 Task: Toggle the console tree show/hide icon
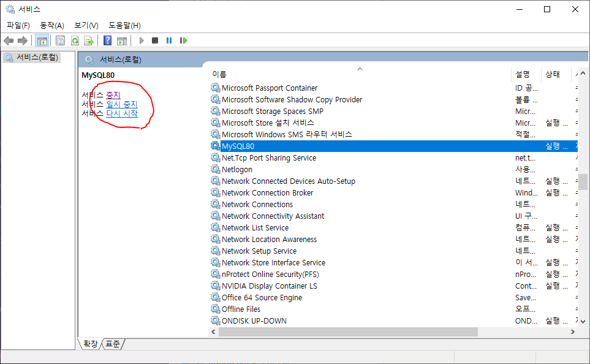pos(42,40)
